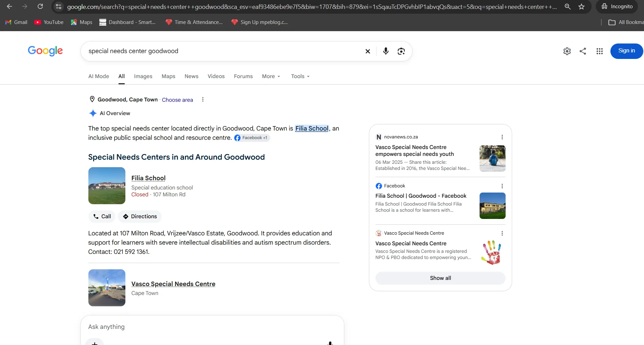
Task: Bookmark this page with the star icon
Action: tap(582, 7)
